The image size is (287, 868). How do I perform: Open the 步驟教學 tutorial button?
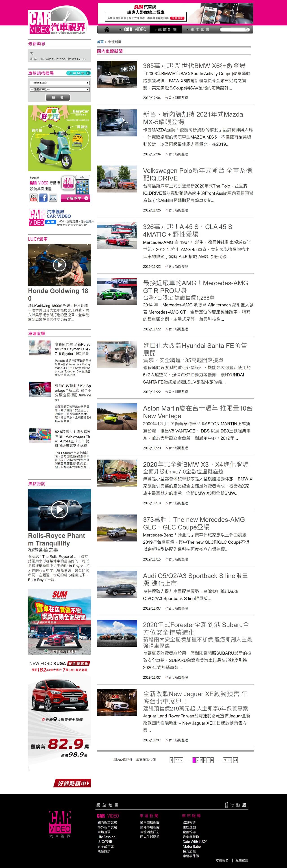(x=75, y=198)
